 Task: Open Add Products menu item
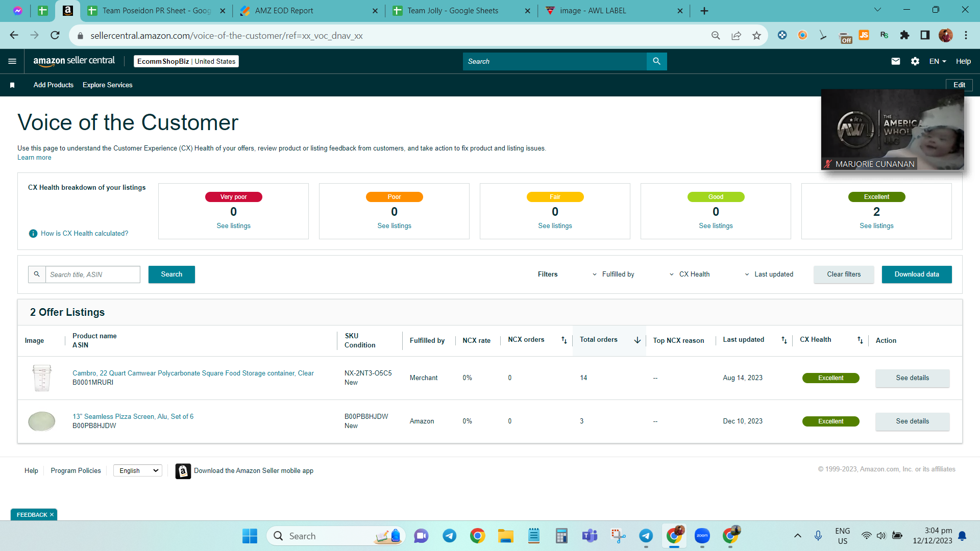(54, 85)
